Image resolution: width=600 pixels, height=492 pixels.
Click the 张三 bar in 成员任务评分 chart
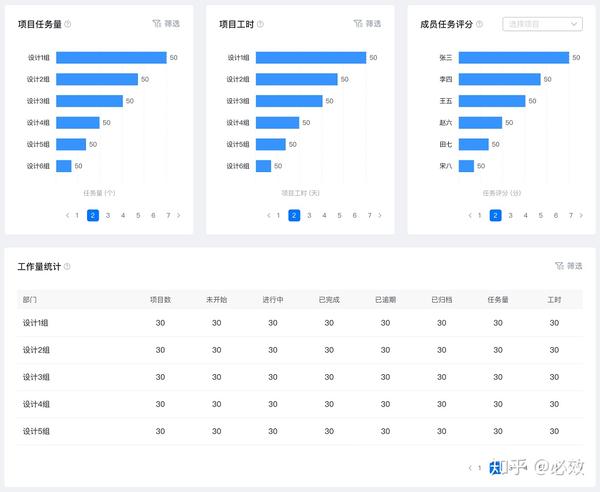tap(513, 58)
